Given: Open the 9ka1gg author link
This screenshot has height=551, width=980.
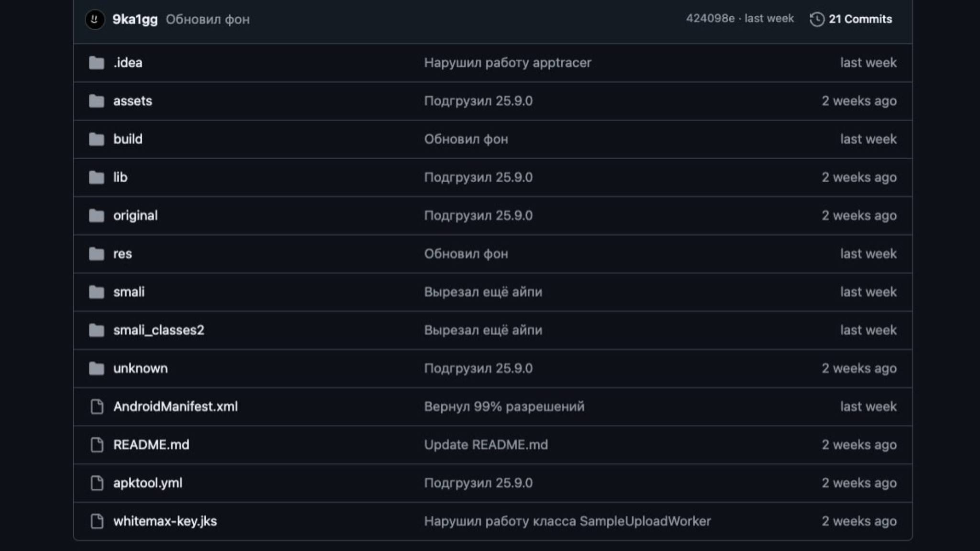Looking at the screenshot, I should point(135,20).
